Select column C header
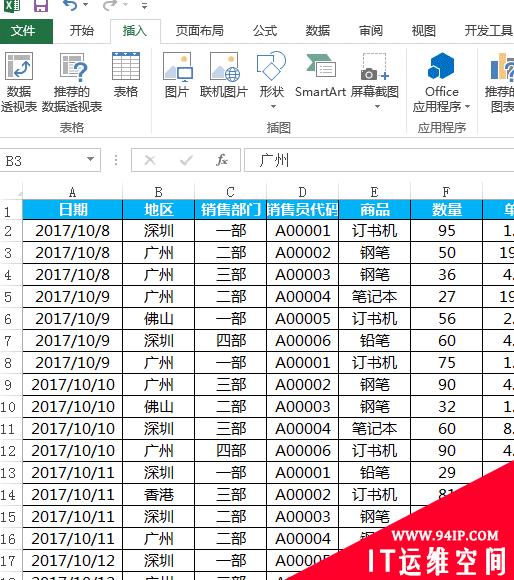 tap(230, 192)
